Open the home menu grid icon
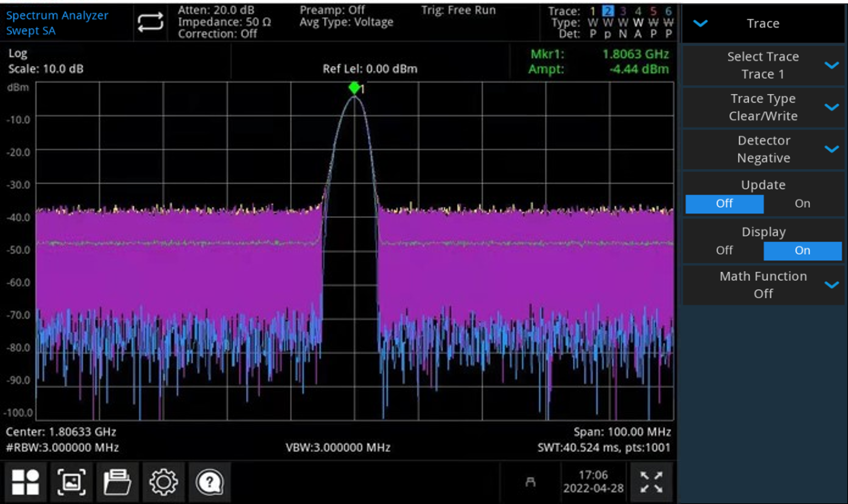This screenshot has height=504, width=848. pyautogui.click(x=26, y=481)
